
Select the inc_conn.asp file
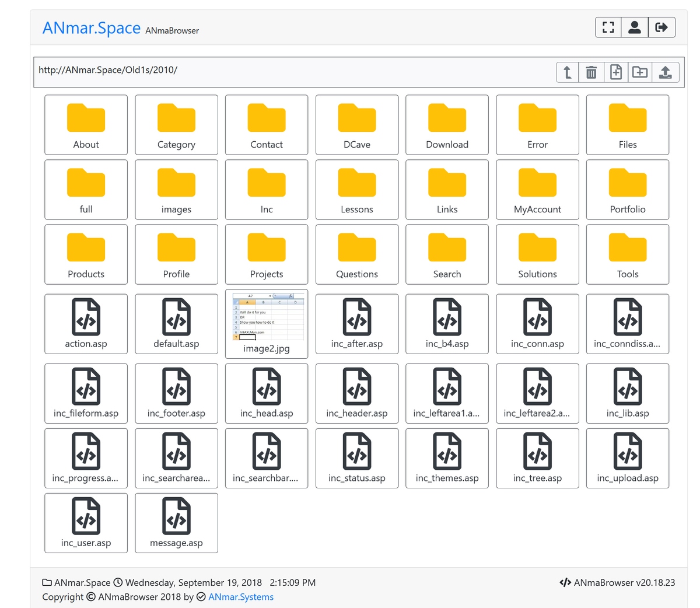[537, 324]
